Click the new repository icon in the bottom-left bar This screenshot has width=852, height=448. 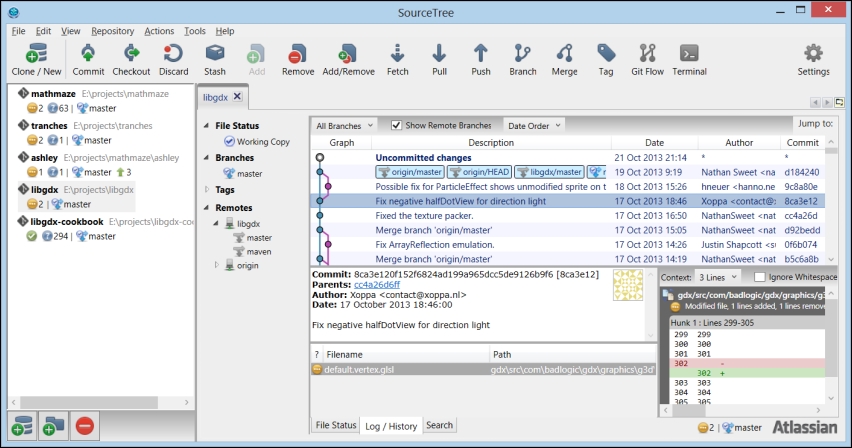coord(22,426)
